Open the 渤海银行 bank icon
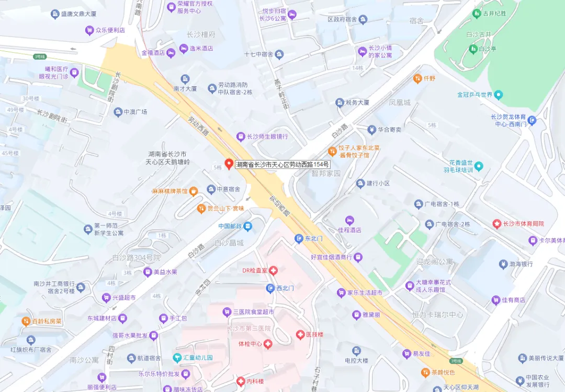Screen dimensions: 565x392 click(x=503, y=264)
